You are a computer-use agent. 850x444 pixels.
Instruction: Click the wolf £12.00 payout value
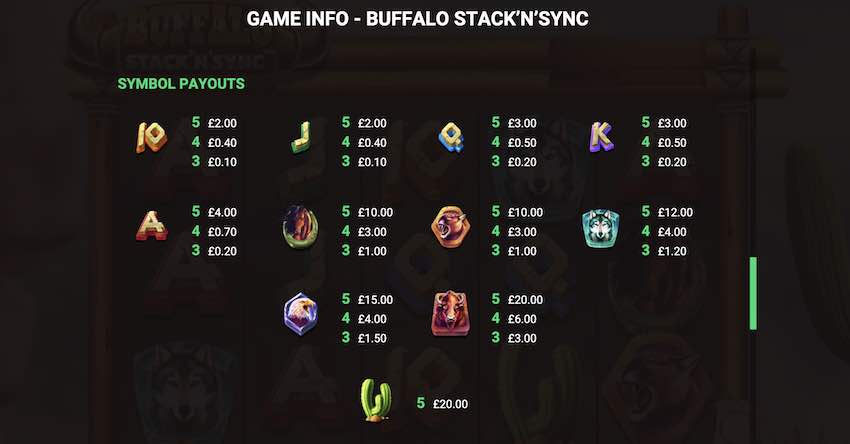pyautogui.click(x=675, y=212)
